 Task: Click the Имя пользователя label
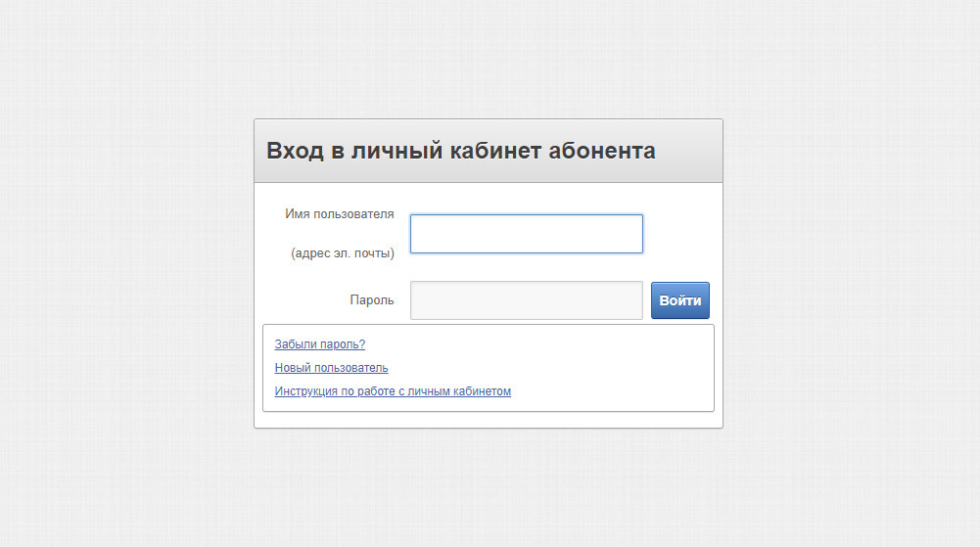coord(340,214)
